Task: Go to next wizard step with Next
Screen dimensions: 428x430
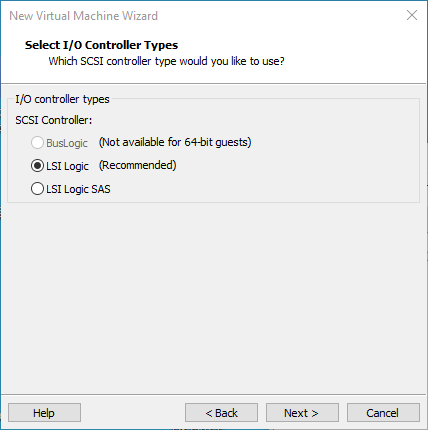Action: pos(302,413)
